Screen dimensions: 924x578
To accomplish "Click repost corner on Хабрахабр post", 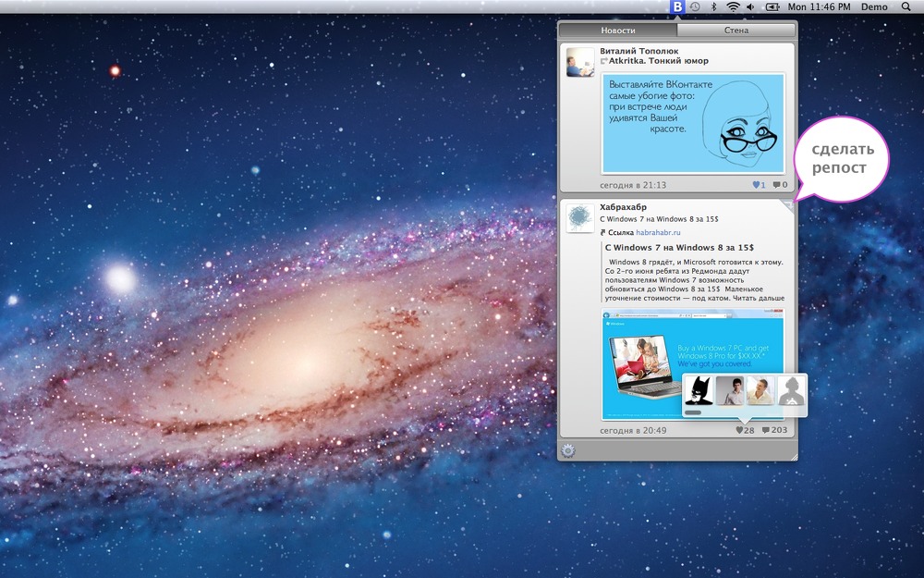I will [788, 205].
